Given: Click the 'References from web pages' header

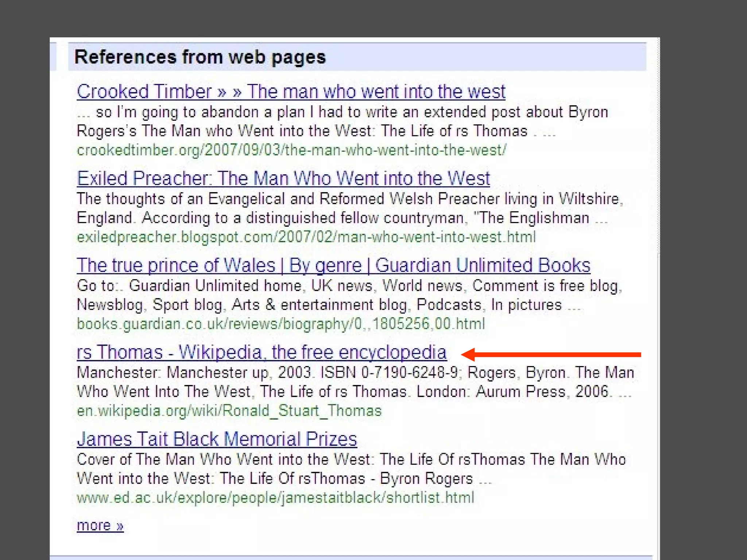Looking at the screenshot, I should [200, 57].
